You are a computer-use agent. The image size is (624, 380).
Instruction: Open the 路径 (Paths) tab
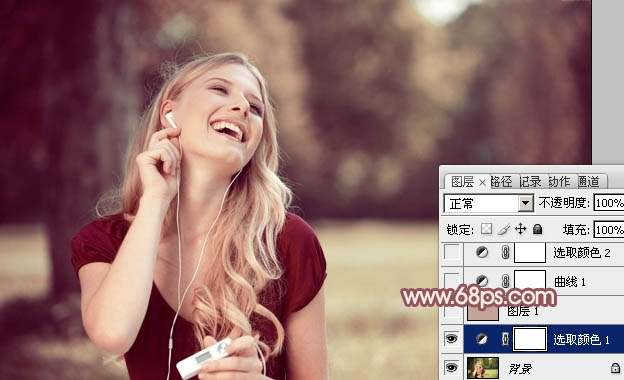(501, 182)
